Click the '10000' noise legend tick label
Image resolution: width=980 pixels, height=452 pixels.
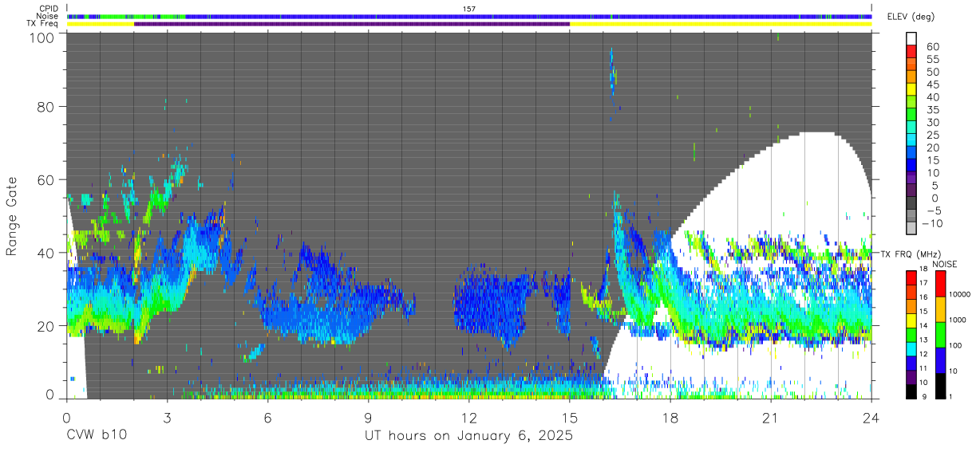[960, 295]
